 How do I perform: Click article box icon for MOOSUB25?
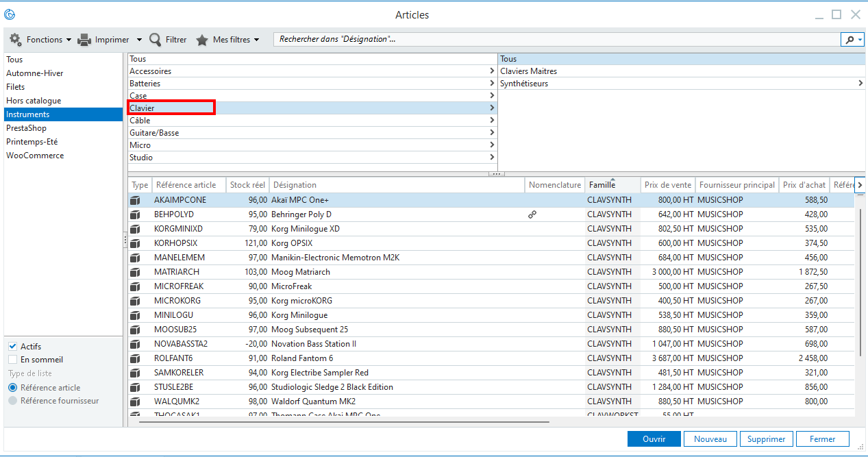[135, 330]
